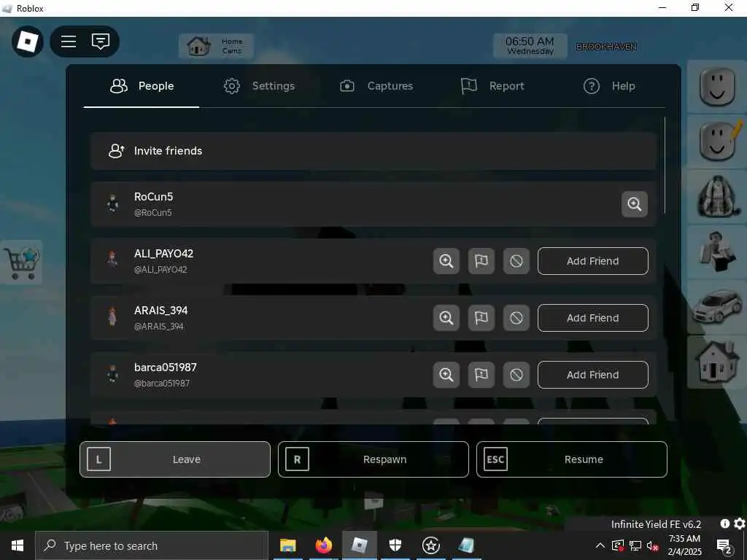Switch to the People tab
The height and width of the screenshot is (560, 747).
coord(142,86)
